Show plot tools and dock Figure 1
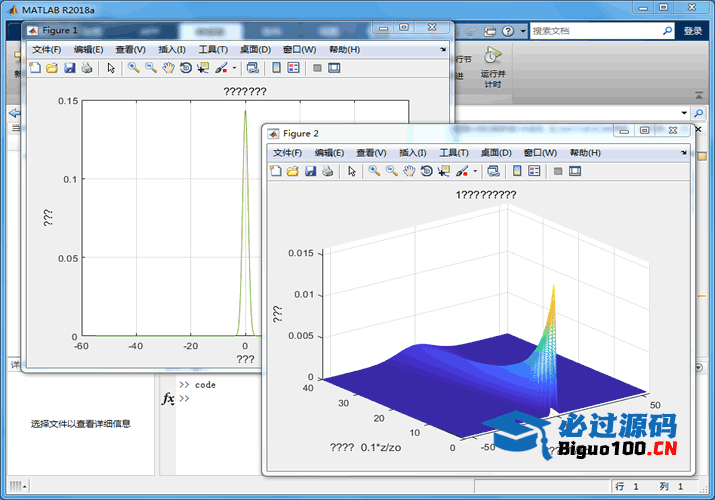The width and height of the screenshot is (715, 500). tap(334, 68)
